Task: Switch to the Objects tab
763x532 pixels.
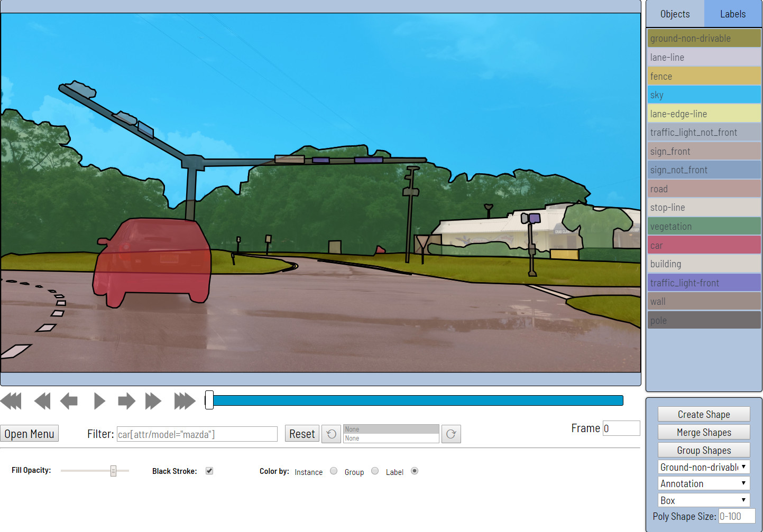Action: click(x=675, y=14)
